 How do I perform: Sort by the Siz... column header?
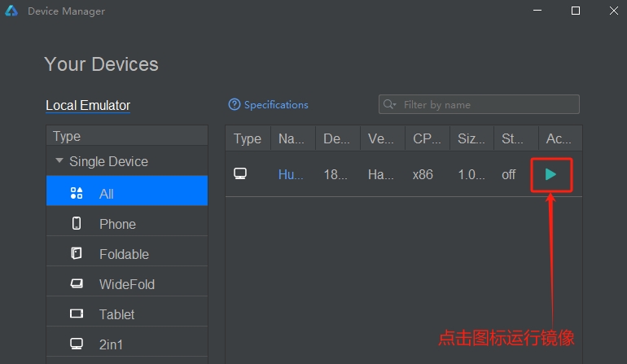(x=471, y=138)
